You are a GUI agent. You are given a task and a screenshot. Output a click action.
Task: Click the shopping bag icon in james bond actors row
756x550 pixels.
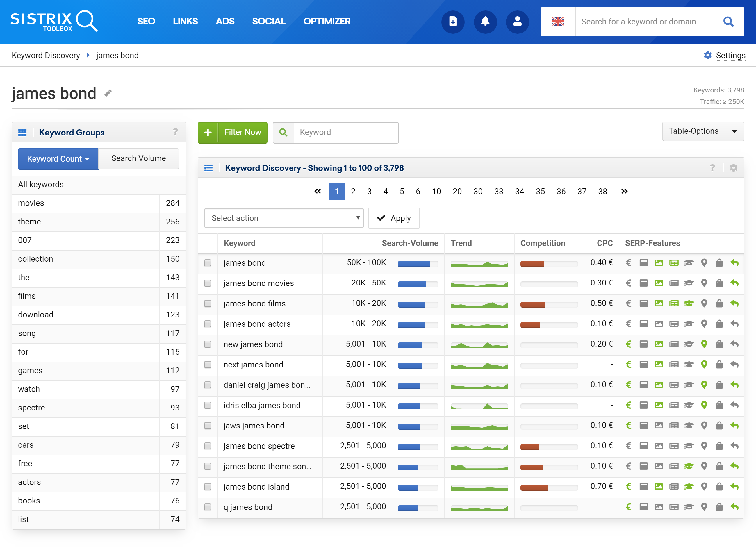click(719, 324)
